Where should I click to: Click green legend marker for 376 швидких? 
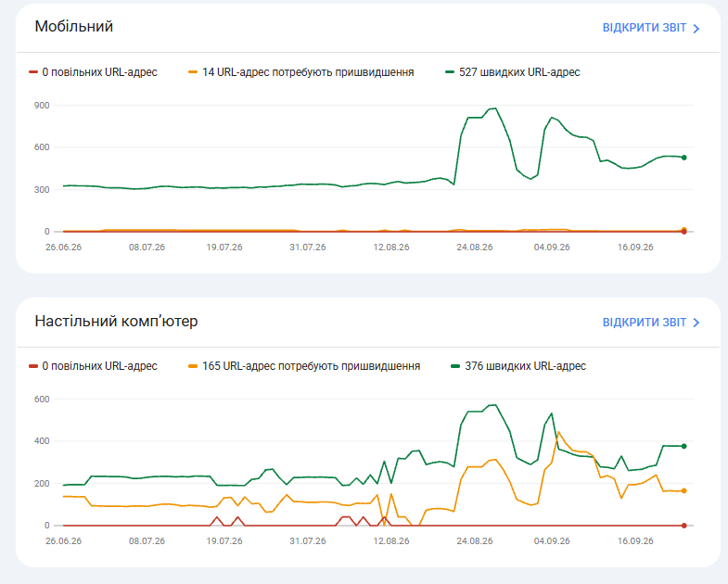455,366
